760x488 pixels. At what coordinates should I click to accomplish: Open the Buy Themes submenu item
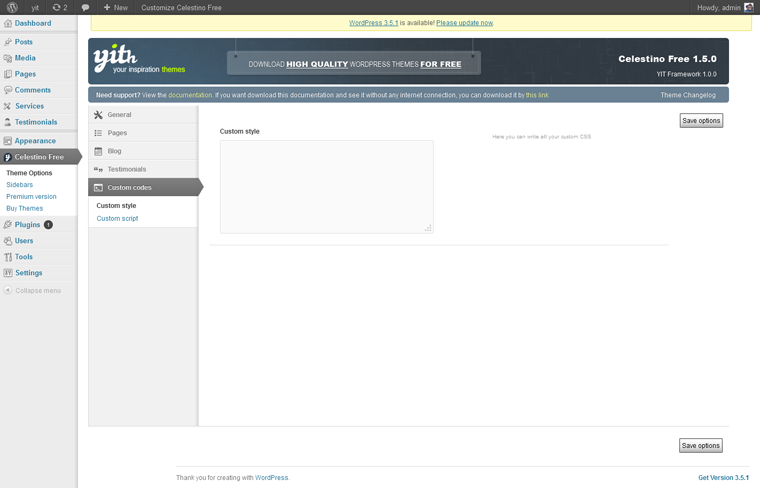click(24, 208)
